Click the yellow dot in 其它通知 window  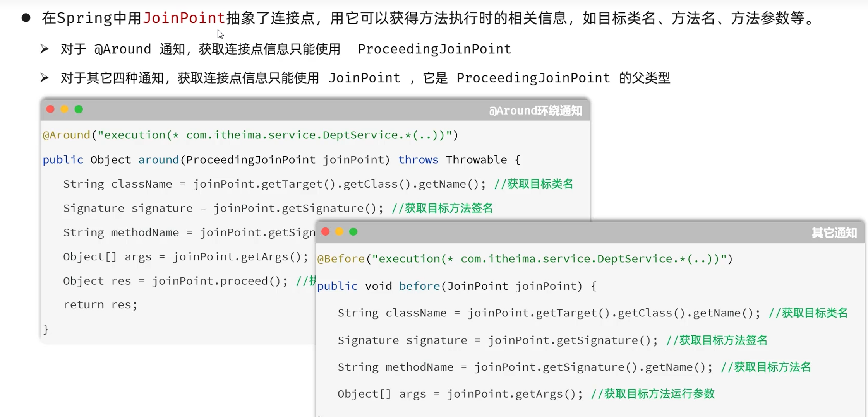pyautogui.click(x=339, y=232)
